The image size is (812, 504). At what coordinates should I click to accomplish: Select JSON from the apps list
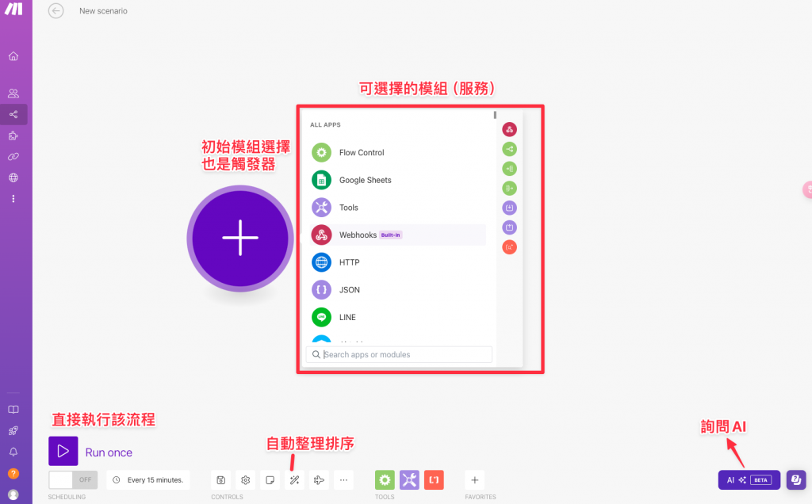click(x=398, y=290)
